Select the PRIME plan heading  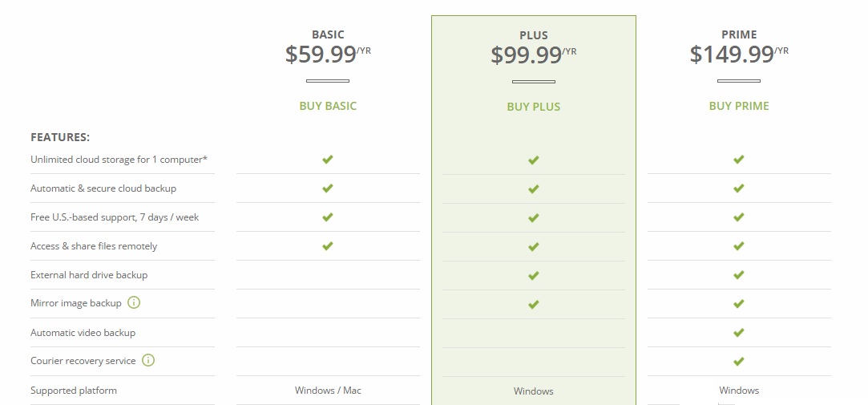[x=739, y=34]
